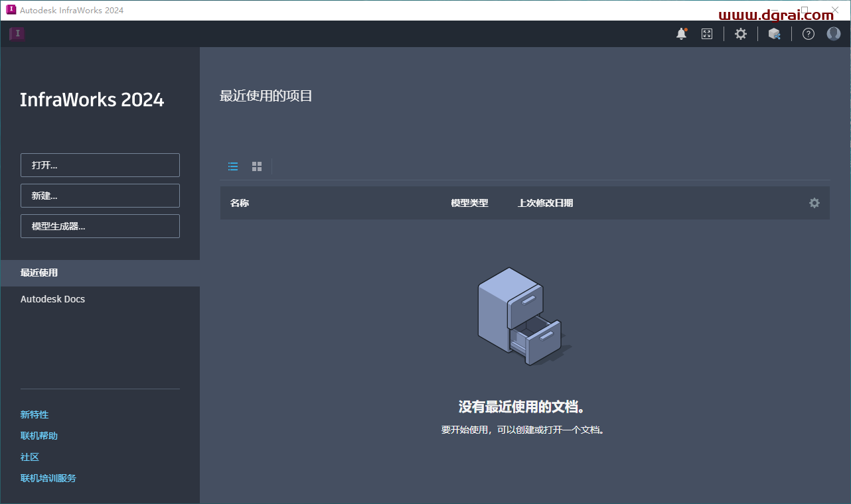Open the notifications bell

[x=682, y=34]
